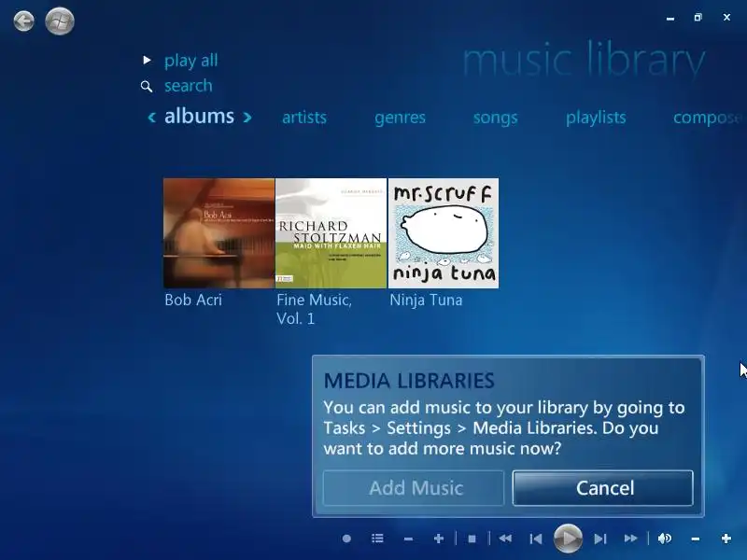Switch to the composers view
Viewport: 747px width, 560px height.
click(709, 118)
